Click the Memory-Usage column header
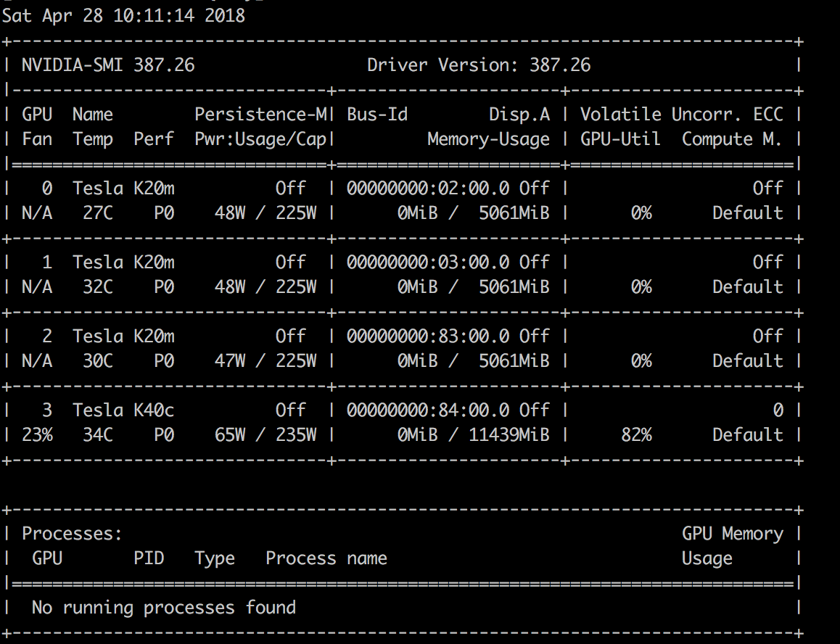Image resolution: width=840 pixels, height=644 pixels. [489, 139]
